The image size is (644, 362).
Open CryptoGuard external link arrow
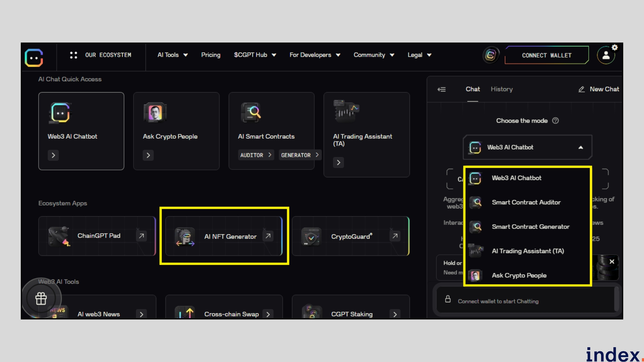pos(395,236)
